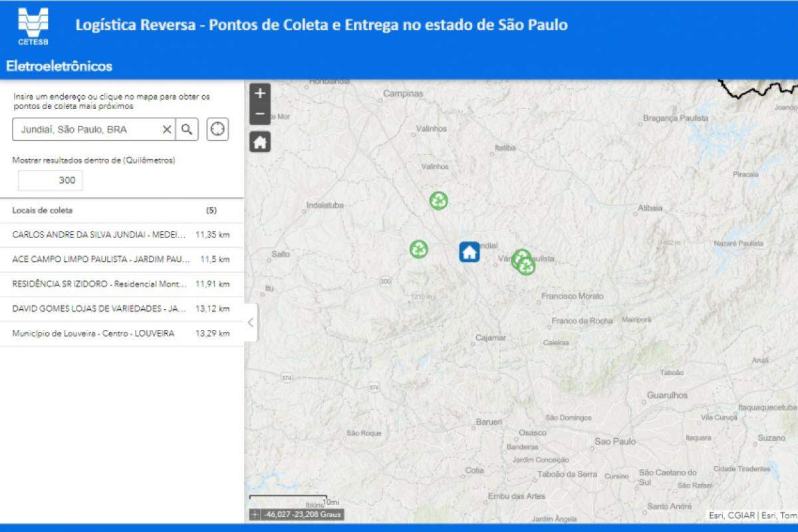Click the Logística Reversa page title
The height and width of the screenshot is (532, 798).
(x=321, y=25)
